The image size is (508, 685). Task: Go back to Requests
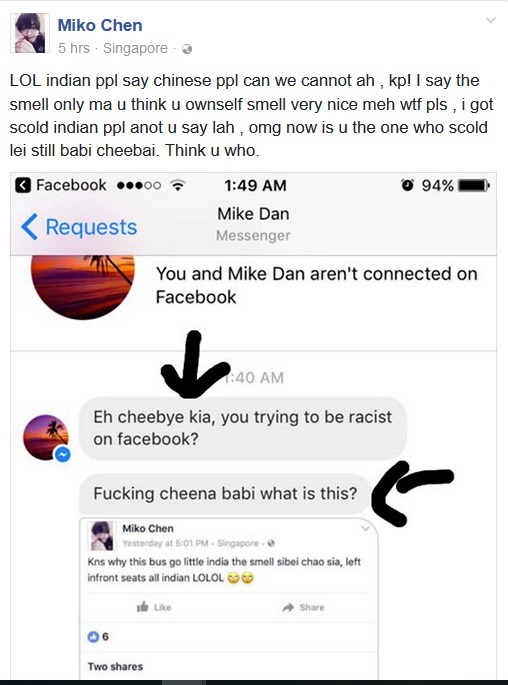pyautogui.click(x=79, y=227)
